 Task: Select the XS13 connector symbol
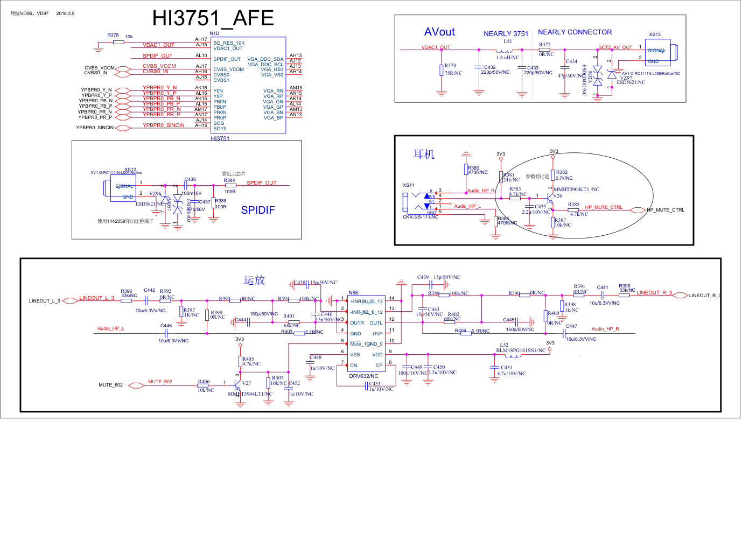[661, 53]
